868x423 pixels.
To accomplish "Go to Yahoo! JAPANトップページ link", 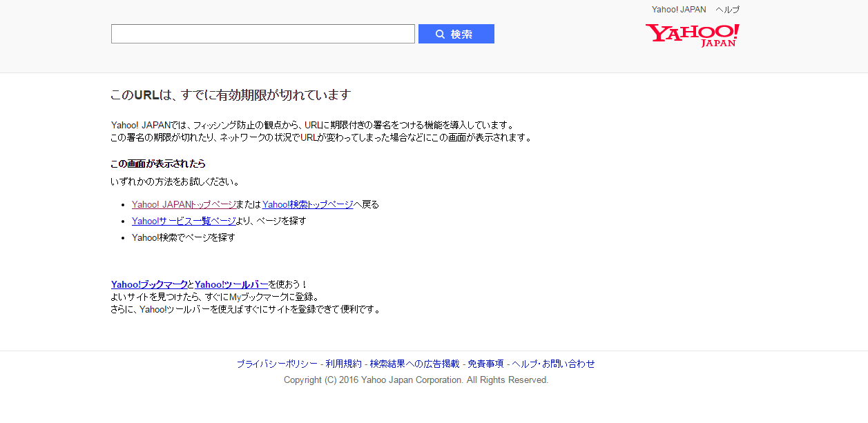I will tap(184, 204).
